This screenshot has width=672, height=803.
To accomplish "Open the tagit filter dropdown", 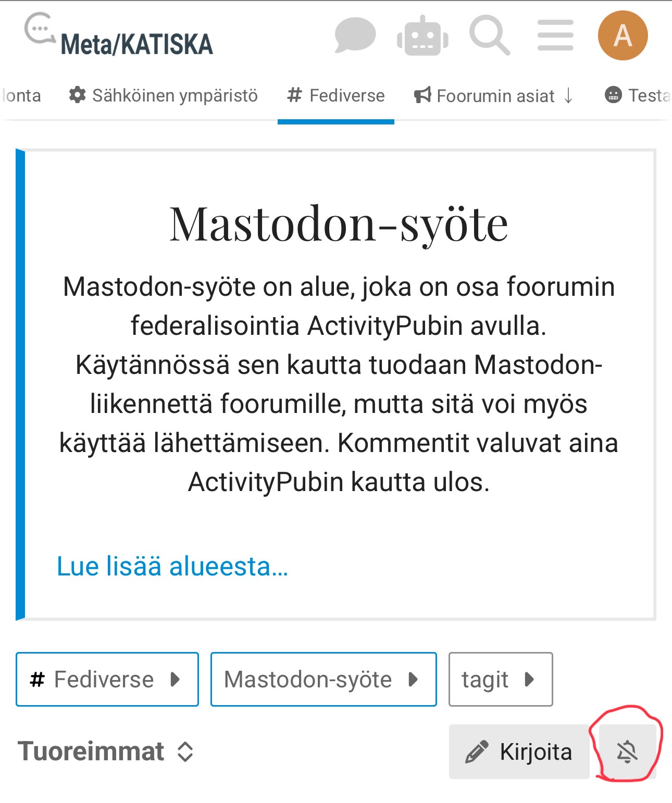I will (x=500, y=679).
